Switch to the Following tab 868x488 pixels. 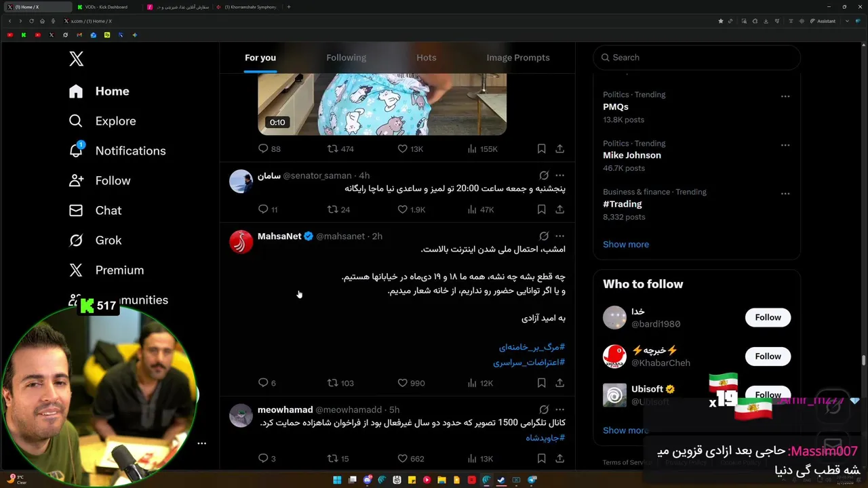coord(346,58)
